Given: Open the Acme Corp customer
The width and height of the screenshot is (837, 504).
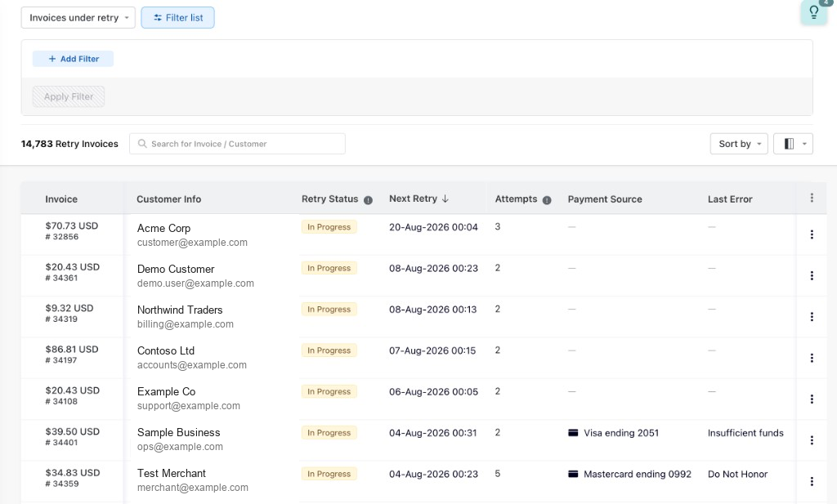Looking at the screenshot, I should pos(163,228).
